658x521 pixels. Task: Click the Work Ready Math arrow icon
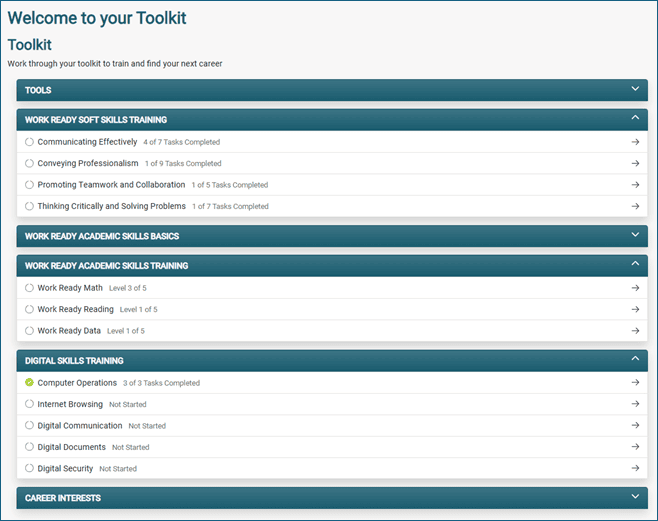(635, 288)
